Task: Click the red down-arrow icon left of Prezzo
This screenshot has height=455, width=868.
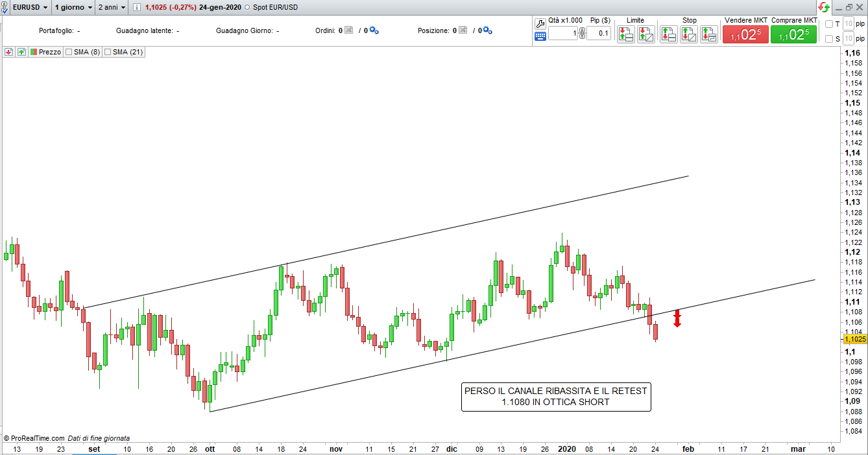Action: [x=9, y=52]
